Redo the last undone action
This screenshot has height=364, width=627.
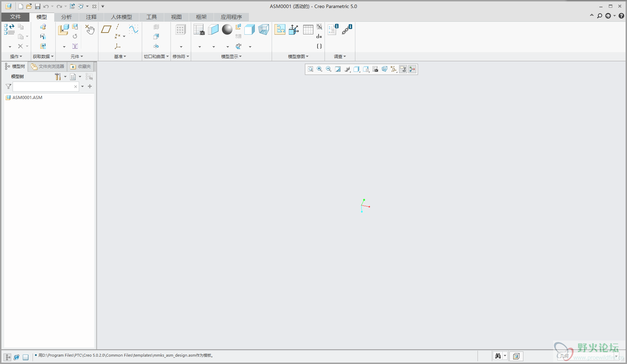[59, 6]
